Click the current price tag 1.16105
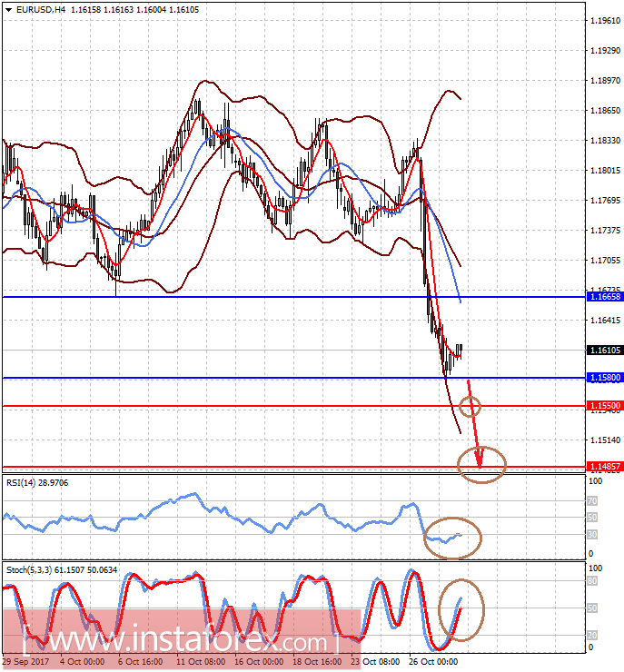624x672 pixels. coord(602,350)
